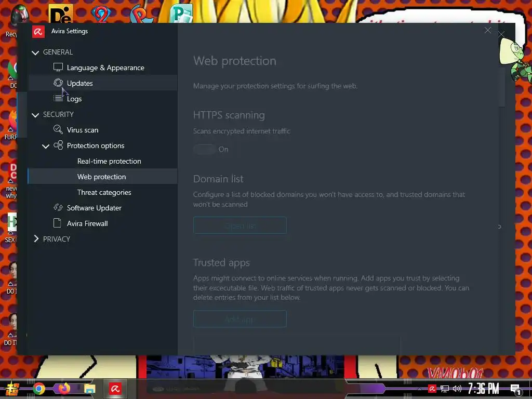
Task: Click the Protection options hexagon icon
Action: click(58, 145)
